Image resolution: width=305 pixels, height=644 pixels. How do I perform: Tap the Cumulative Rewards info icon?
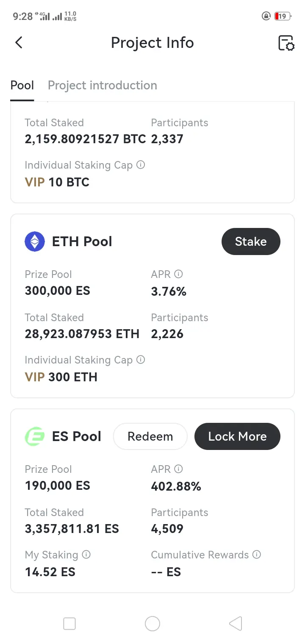pyautogui.click(x=257, y=555)
